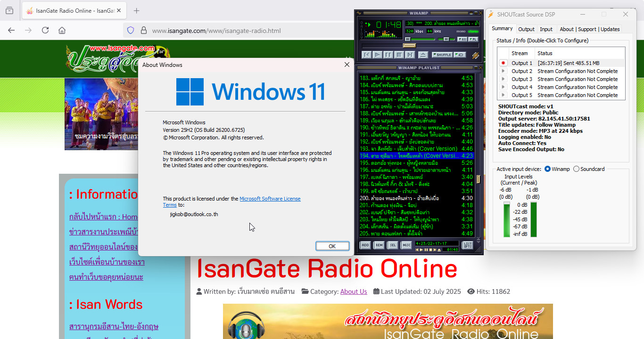Toggle Shuffle mode in Winamp
The width and height of the screenshot is (644, 339).
point(442,55)
